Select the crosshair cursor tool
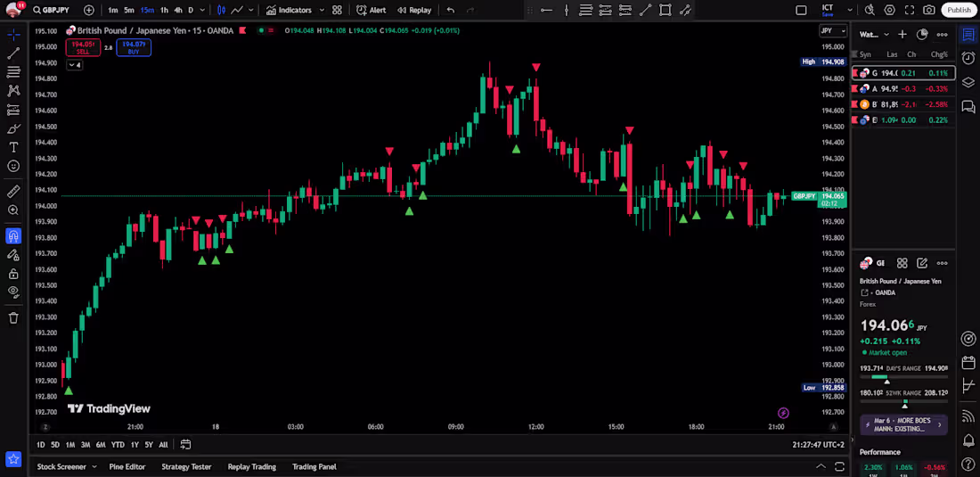The height and width of the screenshot is (477, 980). point(13,35)
